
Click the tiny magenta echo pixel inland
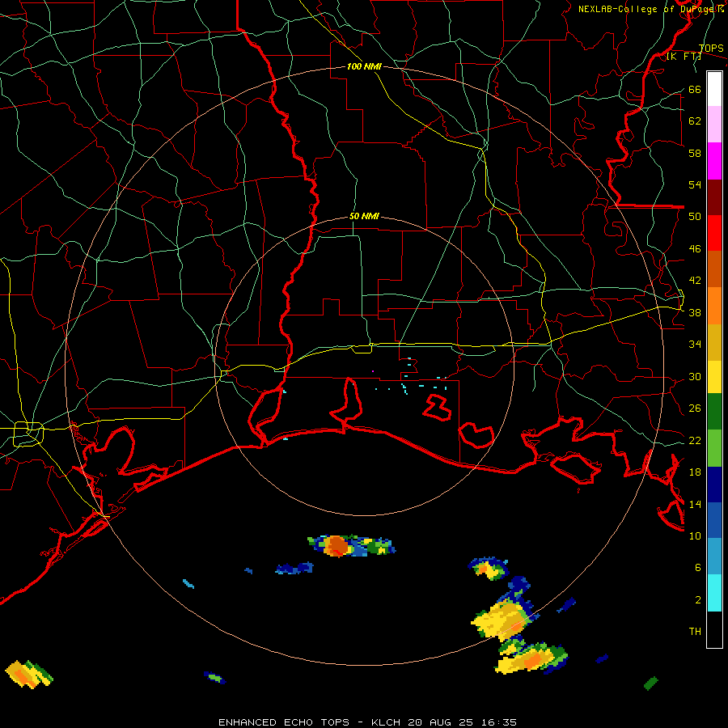click(373, 371)
